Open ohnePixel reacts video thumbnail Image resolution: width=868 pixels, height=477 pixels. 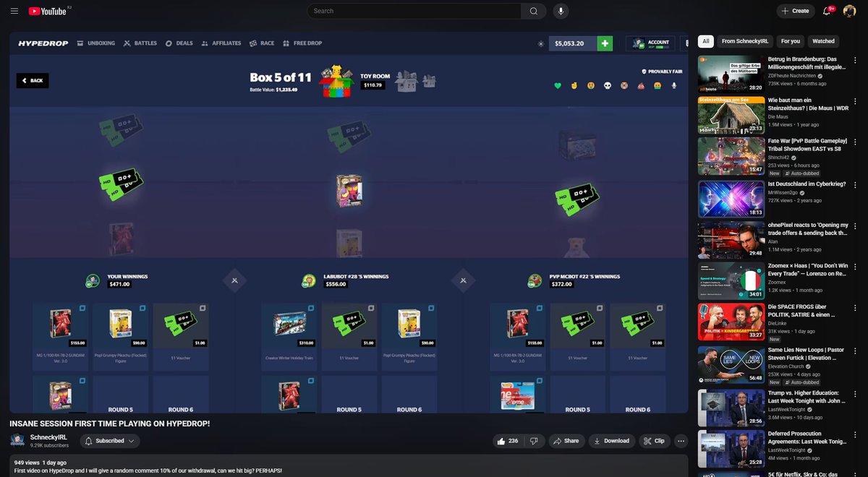click(731, 241)
